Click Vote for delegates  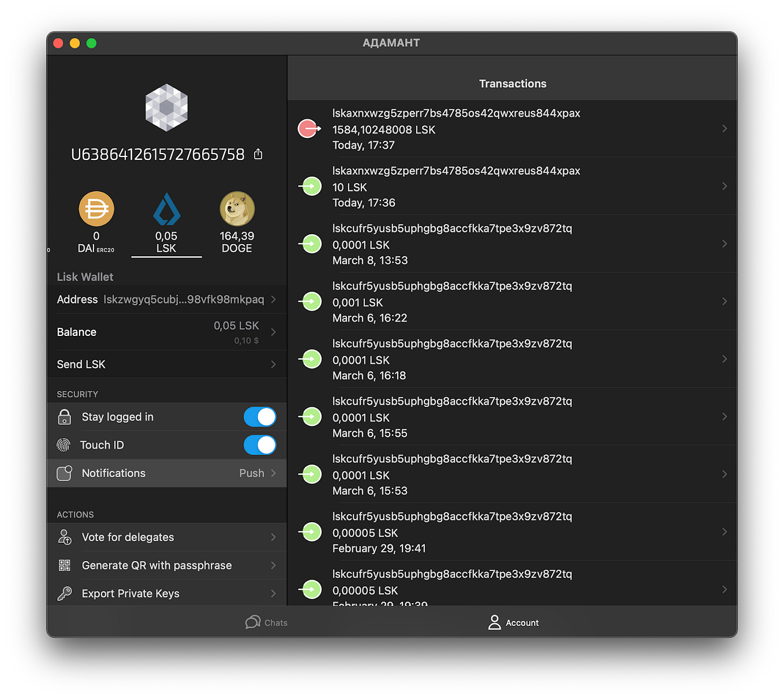coord(128,537)
